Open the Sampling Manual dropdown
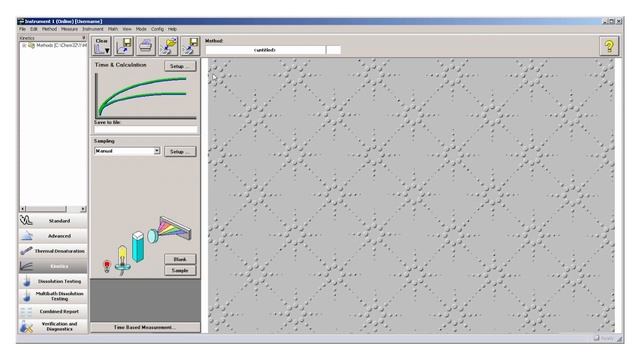The image size is (640, 360). 157,151
